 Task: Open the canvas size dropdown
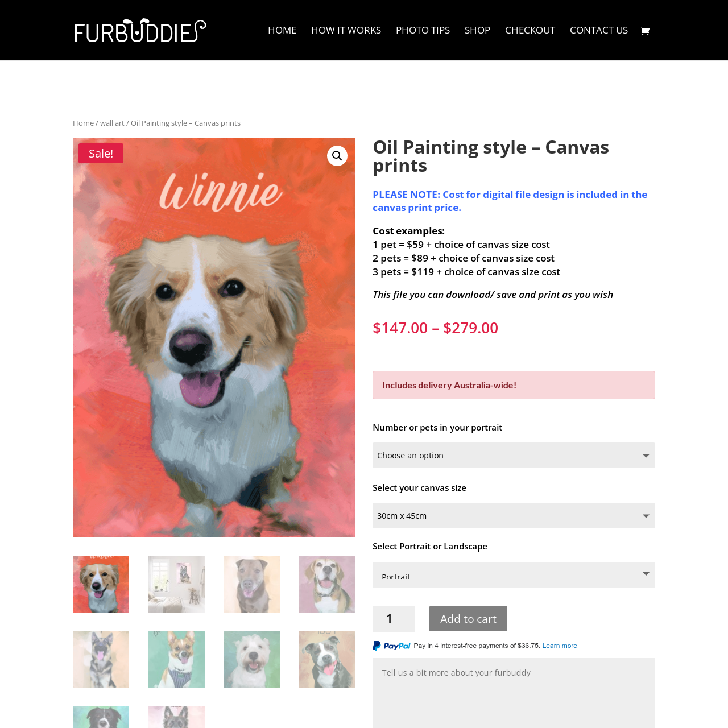pos(514,516)
